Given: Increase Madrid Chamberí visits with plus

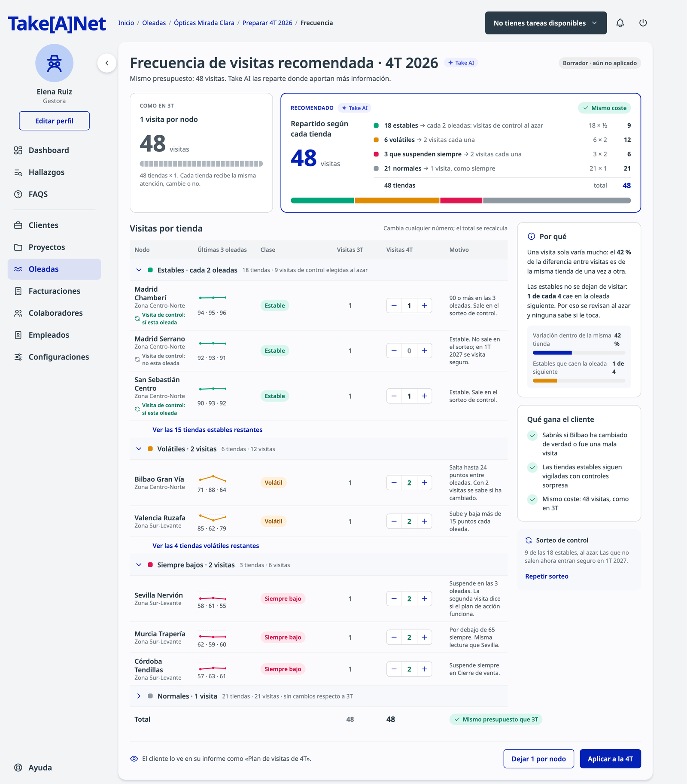Looking at the screenshot, I should coord(424,305).
